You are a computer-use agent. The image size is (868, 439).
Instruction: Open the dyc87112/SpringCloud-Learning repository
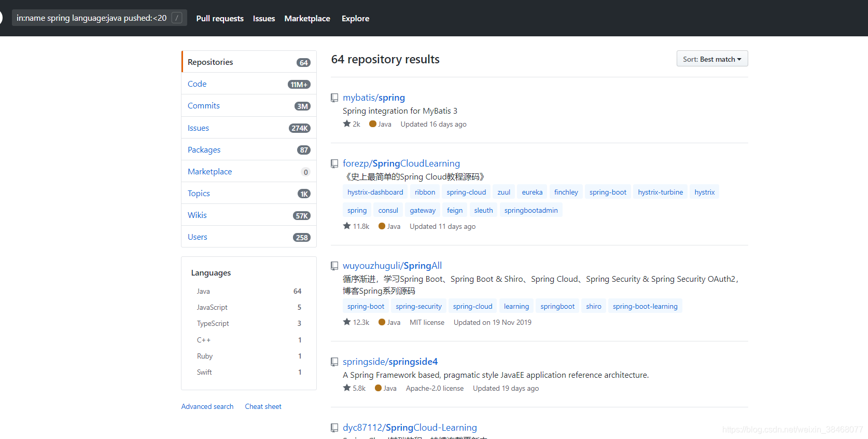410,428
